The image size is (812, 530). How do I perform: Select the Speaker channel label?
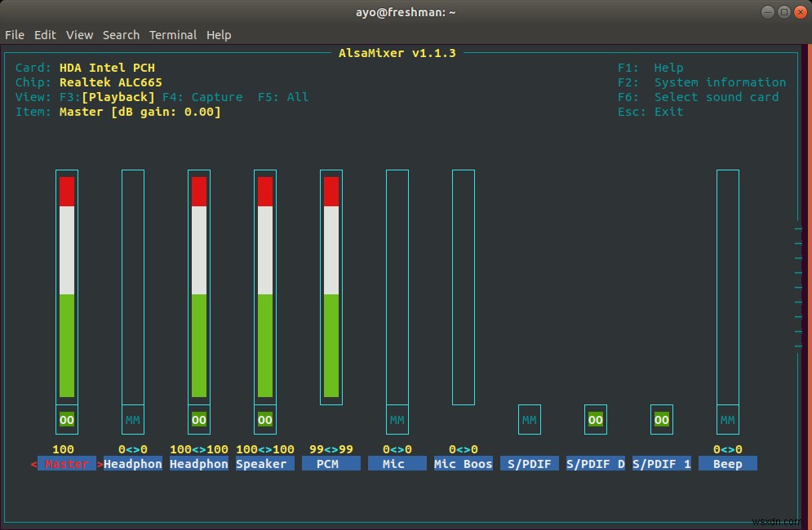click(x=264, y=463)
